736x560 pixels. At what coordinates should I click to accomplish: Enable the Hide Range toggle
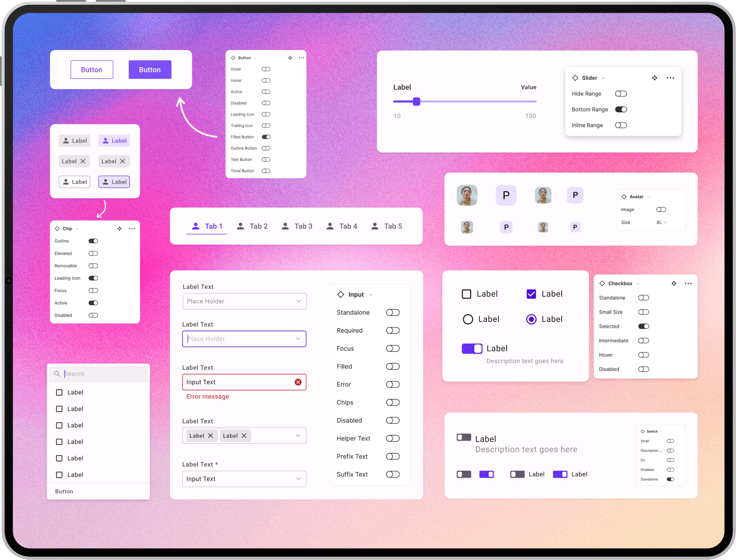[621, 94]
